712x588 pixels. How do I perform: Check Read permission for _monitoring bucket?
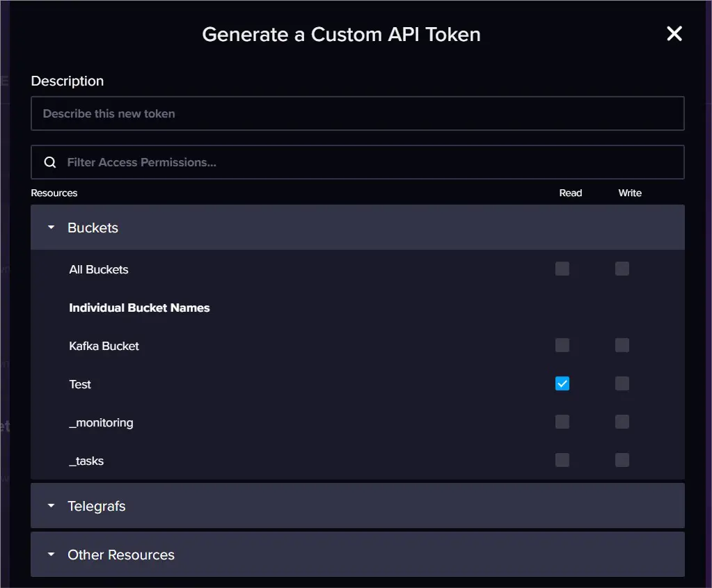(562, 422)
